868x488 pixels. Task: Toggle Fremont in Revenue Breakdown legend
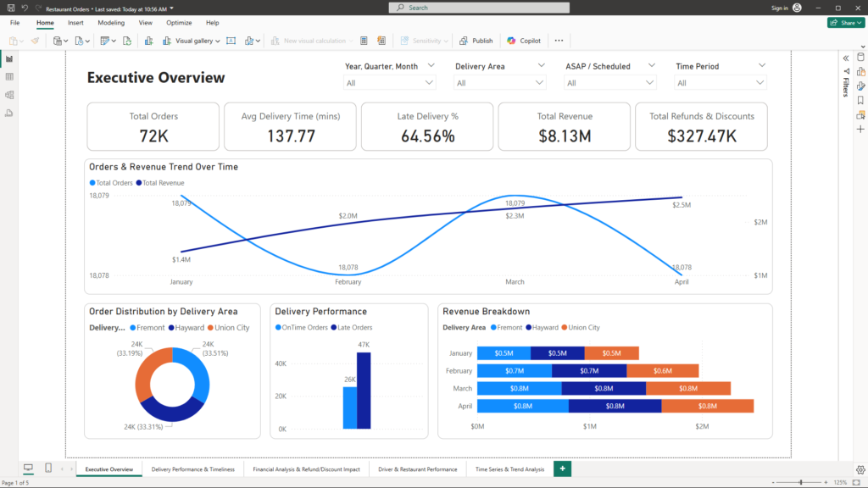coord(509,328)
